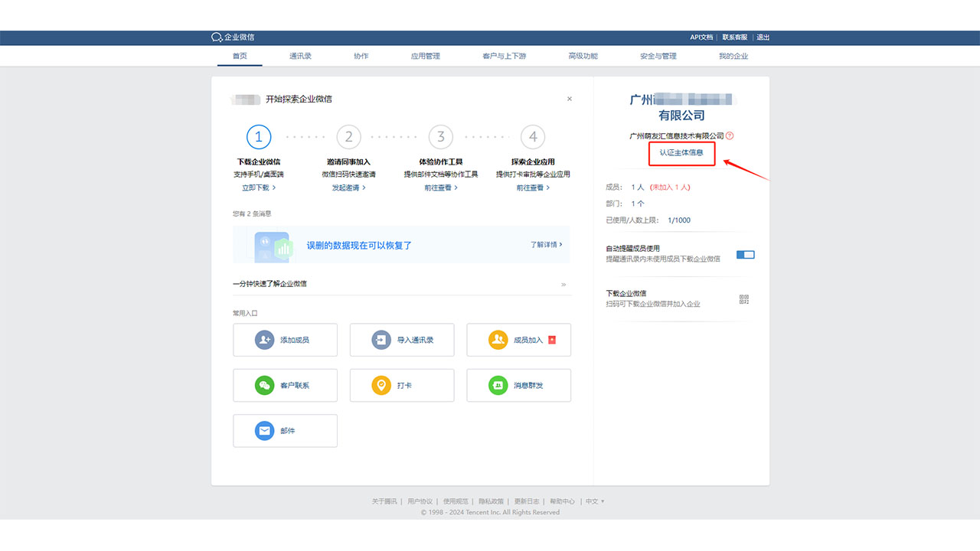This screenshot has height=551, width=980.
Task: Select step 4 circle 探索企业应用
Action: 533,137
